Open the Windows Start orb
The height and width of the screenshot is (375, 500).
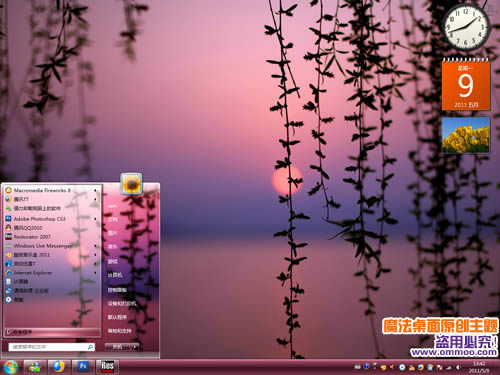[10, 367]
